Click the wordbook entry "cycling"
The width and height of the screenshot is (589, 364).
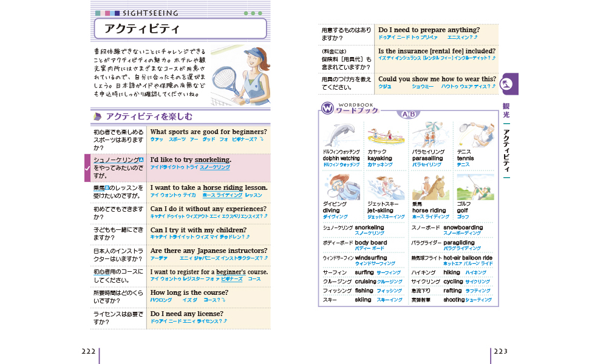point(453,281)
